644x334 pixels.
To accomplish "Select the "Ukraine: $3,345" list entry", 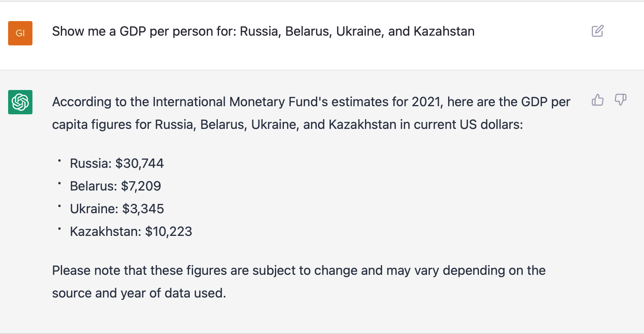I will [x=117, y=209].
